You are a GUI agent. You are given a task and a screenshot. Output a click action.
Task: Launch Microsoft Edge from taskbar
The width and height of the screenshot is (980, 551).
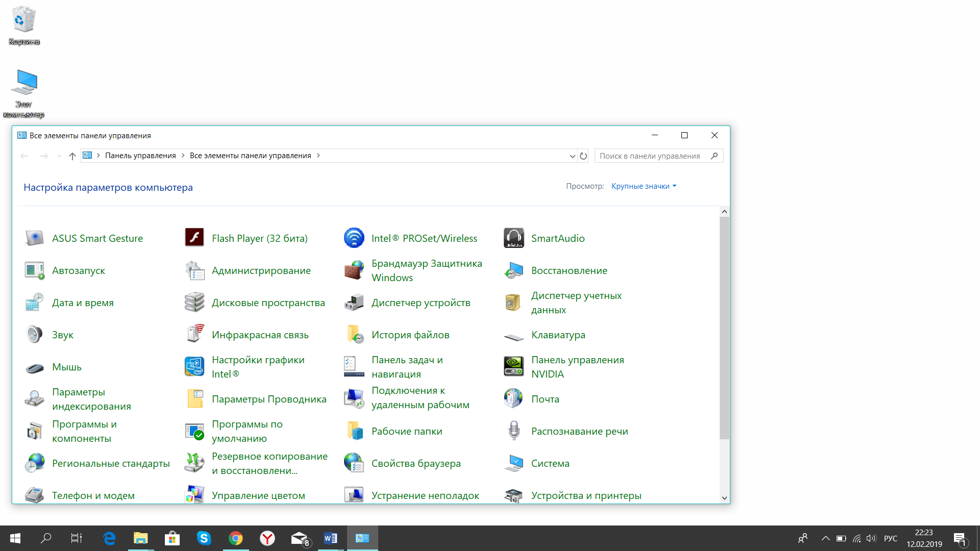click(x=109, y=538)
